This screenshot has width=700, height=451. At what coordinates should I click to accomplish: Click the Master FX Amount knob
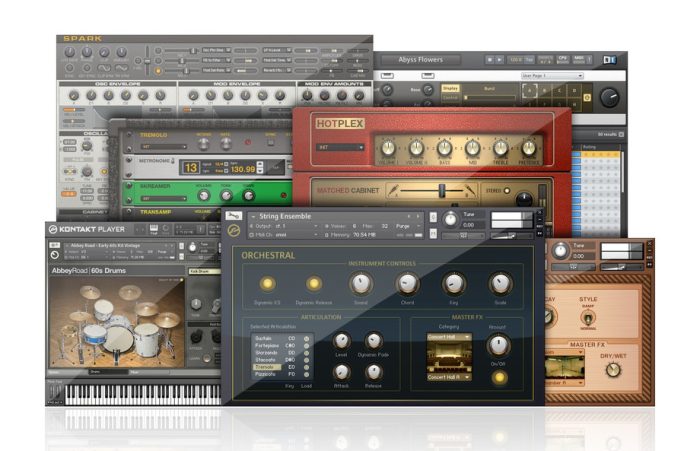(x=498, y=345)
